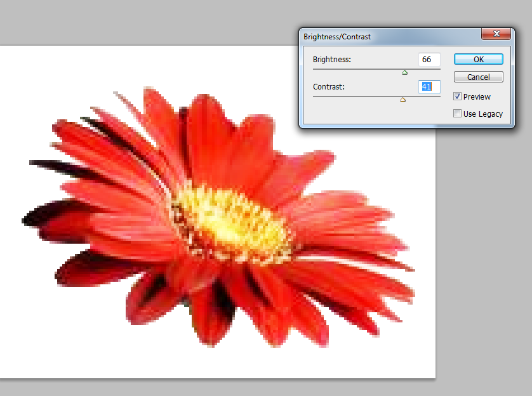Click the Brightness label text
Viewport: 532px width, 396px height.
(x=331, y=60)
